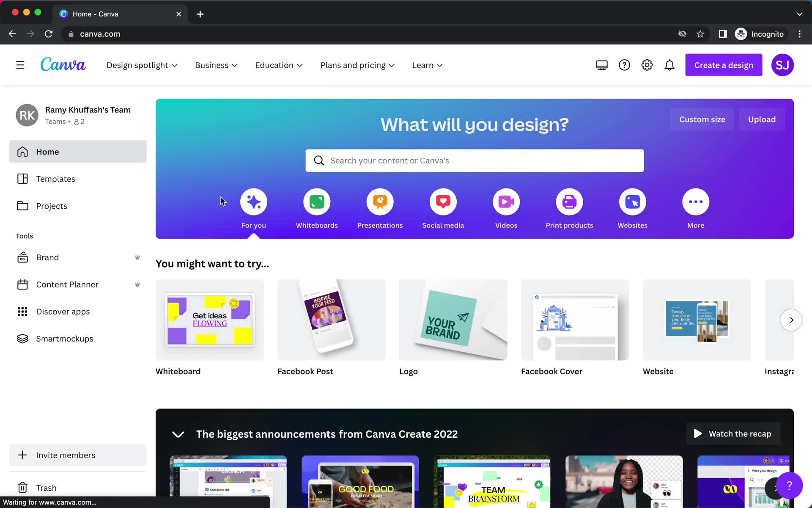Expand the Business menu dropdown
Image resolution: width=812 pixels, height=508 pixels.
click(216, 65)
